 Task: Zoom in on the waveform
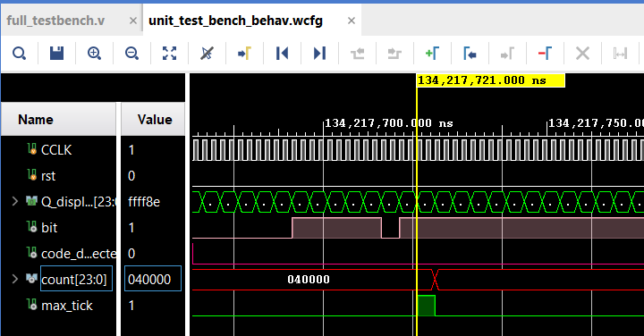(x=94, y=54)
